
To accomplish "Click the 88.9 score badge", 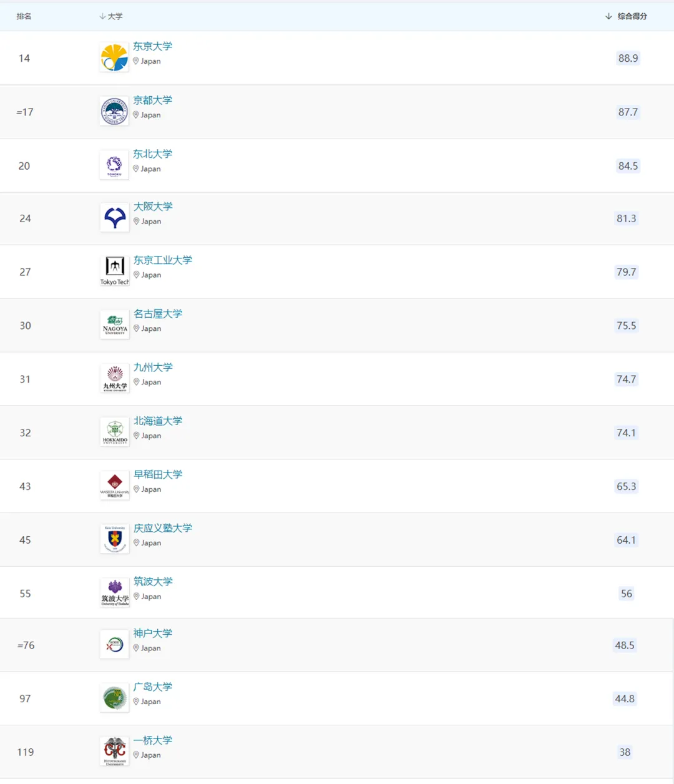I will coord(628,58).
